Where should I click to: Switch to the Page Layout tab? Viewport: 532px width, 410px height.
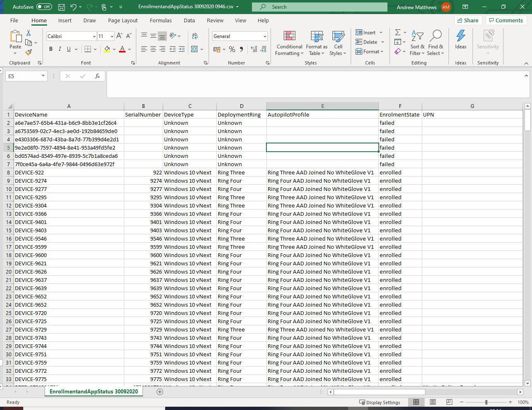coord(123,20)
